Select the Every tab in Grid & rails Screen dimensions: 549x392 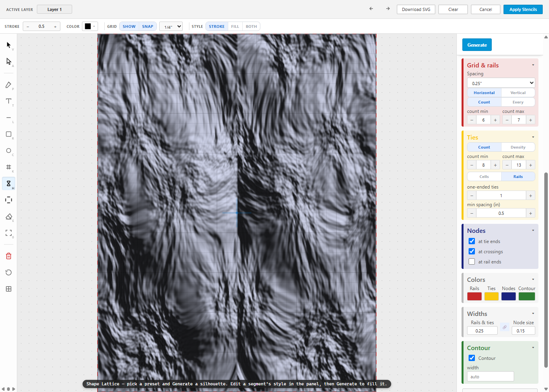518,102
